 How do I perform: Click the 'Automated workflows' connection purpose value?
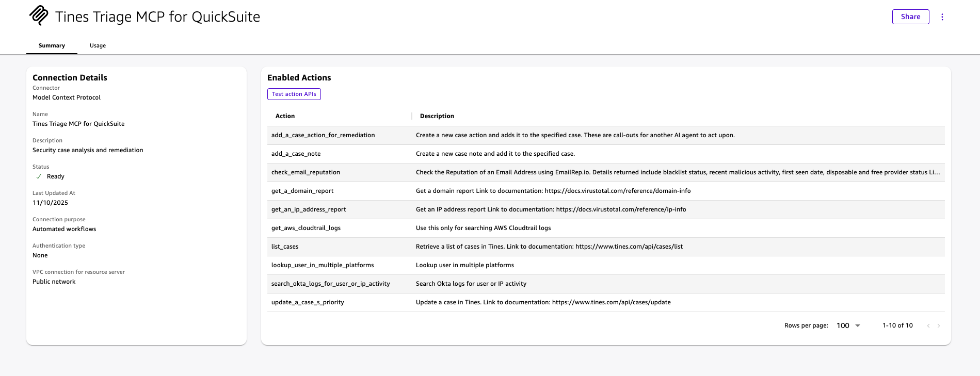pyautogui.click(x=64, y=229)
